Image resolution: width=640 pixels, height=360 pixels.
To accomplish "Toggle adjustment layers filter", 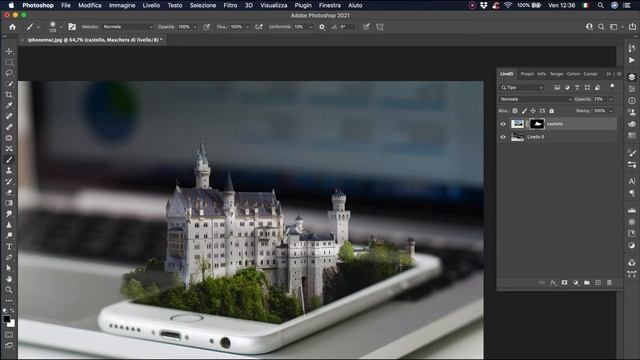I will (567, 87).
